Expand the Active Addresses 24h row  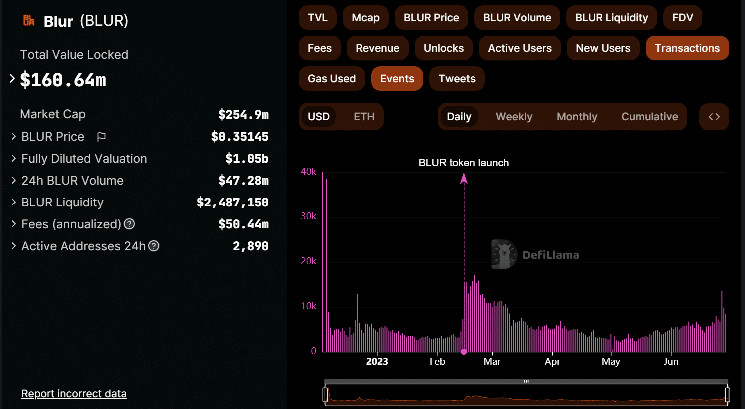pos(14,246)
